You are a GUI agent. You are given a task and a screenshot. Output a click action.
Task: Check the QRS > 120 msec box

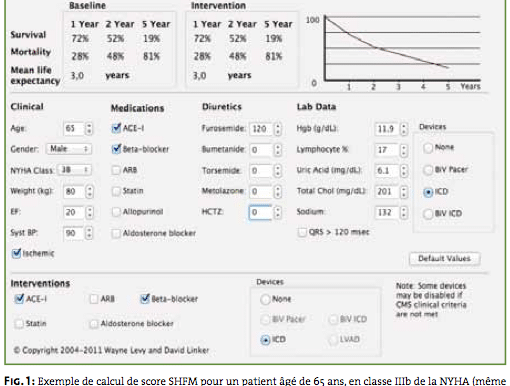302,232
